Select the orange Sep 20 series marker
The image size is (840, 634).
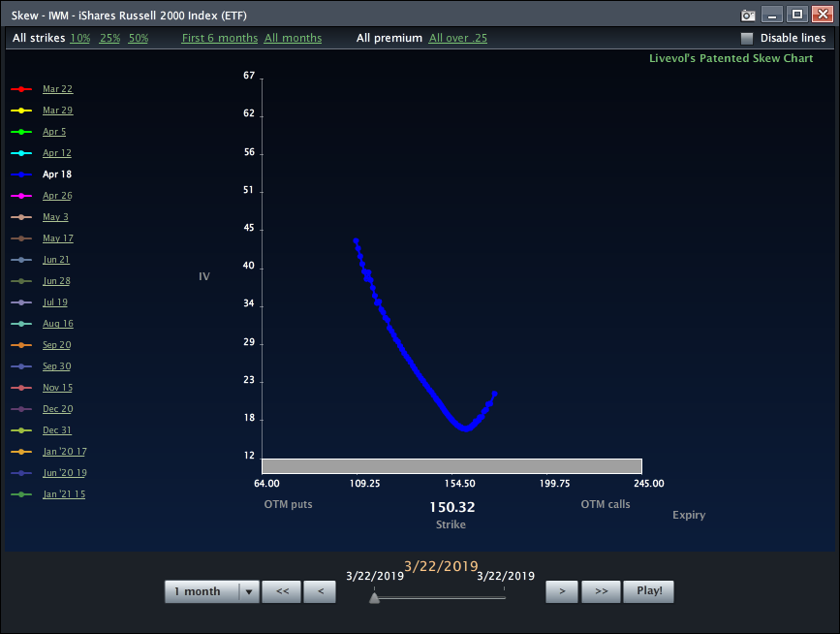point(21,344)
